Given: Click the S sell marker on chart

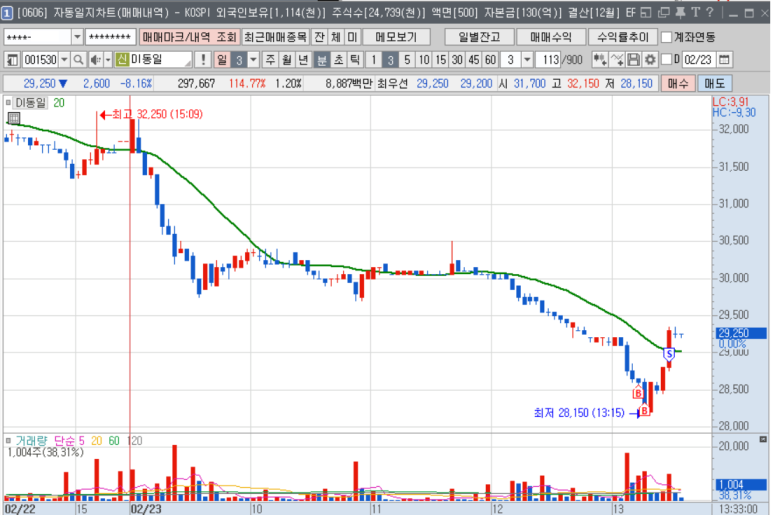Looking at the screenshot, I should click(x=669, y=354).
